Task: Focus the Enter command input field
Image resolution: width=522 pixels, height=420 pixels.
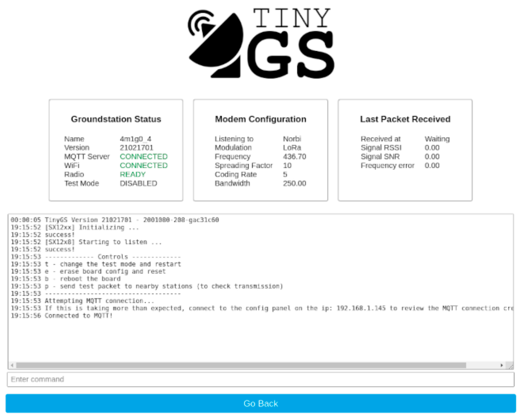Action: (x=261, y=379)
